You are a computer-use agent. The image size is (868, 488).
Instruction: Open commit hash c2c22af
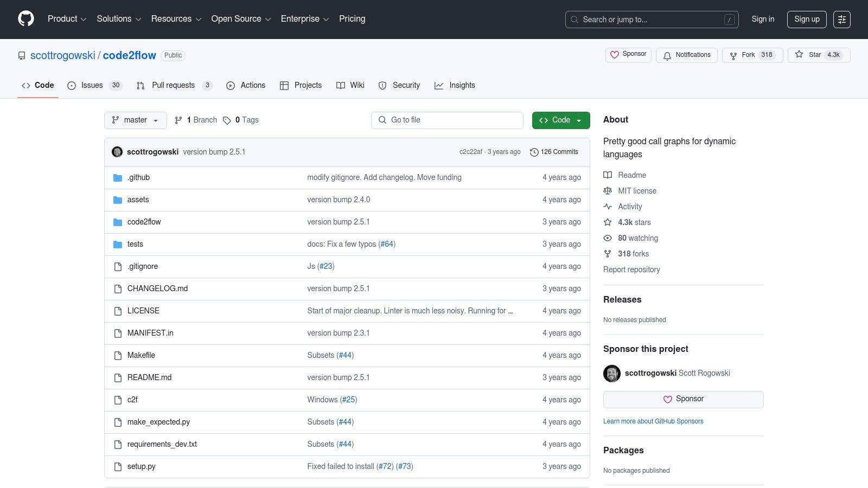click(471, 152)
